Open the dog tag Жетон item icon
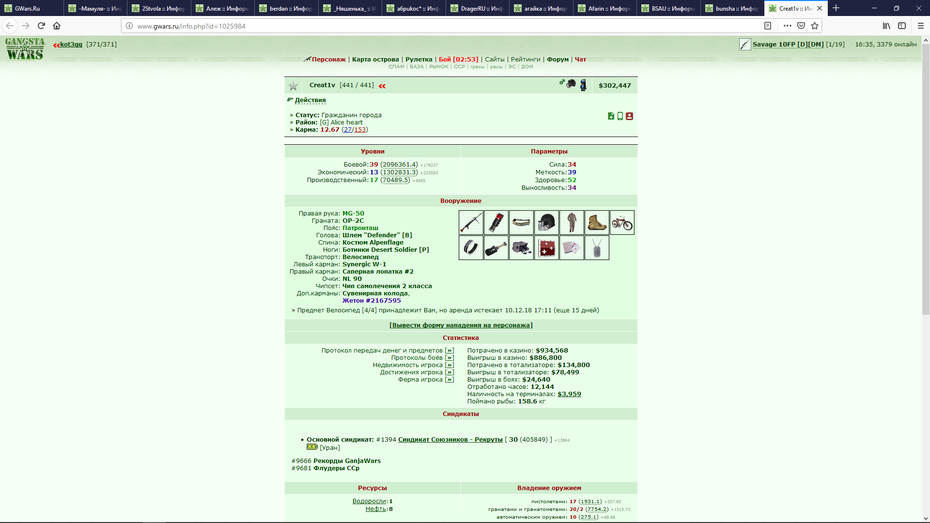The image size is (930, 523). (596, 247)
